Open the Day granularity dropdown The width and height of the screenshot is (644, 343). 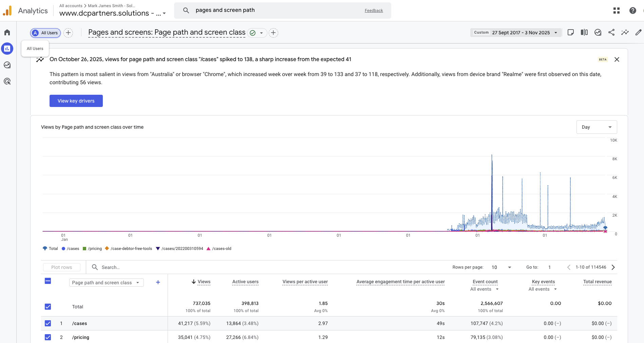coord(596,127)
